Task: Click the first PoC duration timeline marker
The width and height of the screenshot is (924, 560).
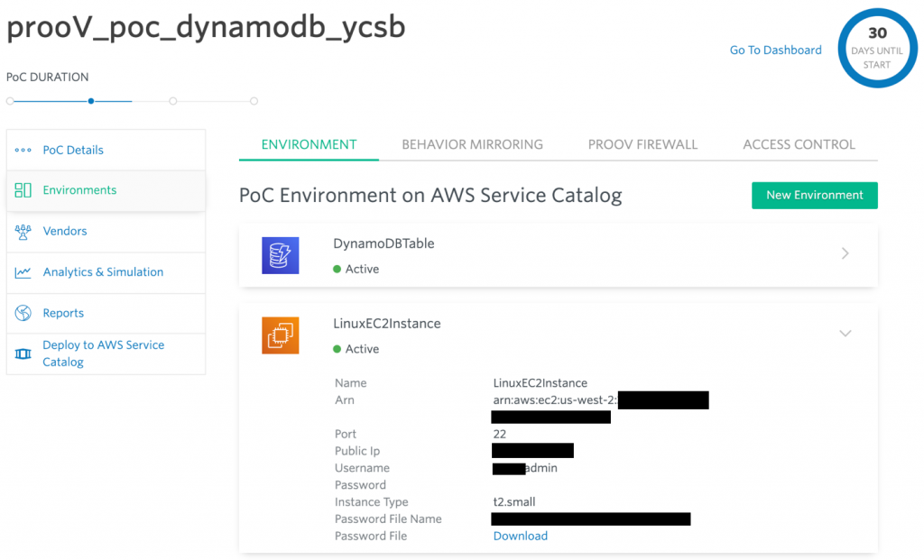Action: pyautogui.click(x=10, y=101)
